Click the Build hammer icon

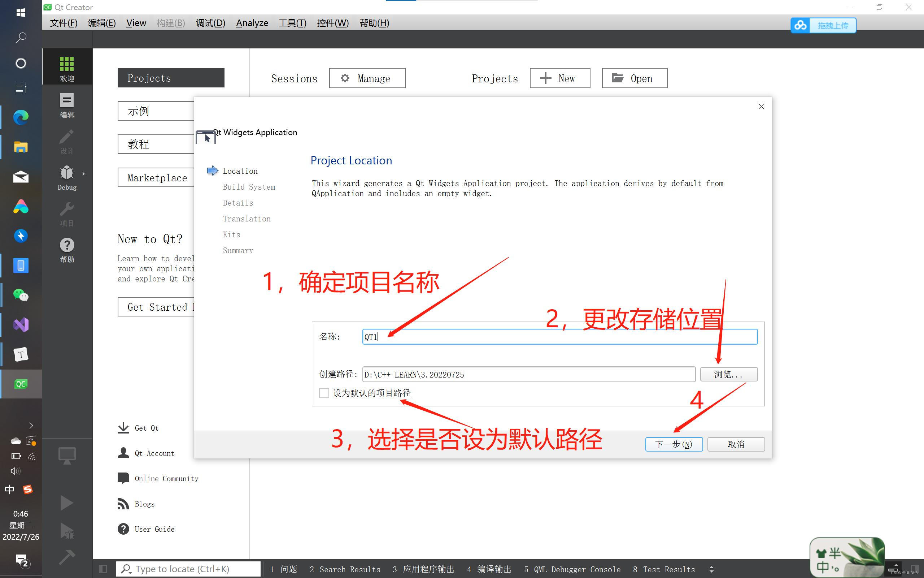(x=67, y=557)
